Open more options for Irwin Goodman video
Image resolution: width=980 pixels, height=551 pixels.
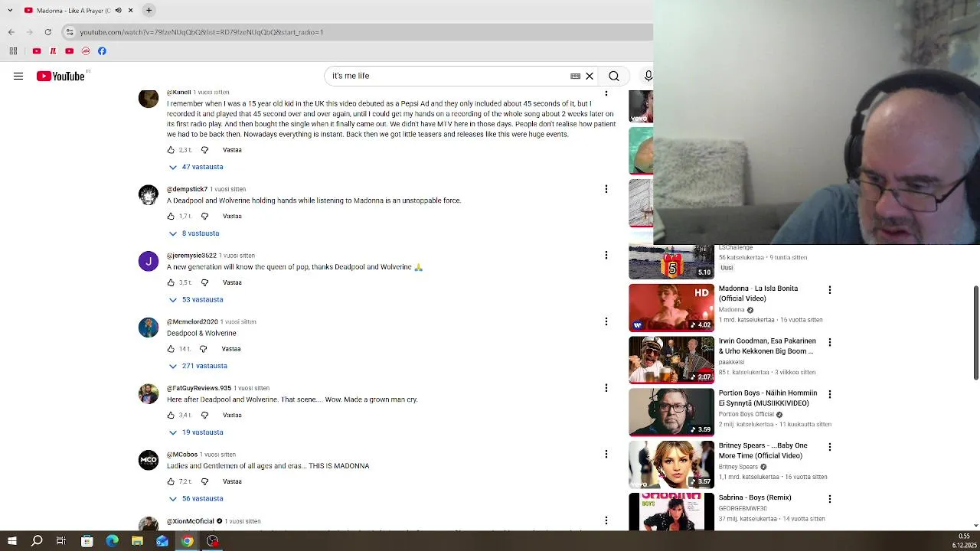click(x=830, y=342)
